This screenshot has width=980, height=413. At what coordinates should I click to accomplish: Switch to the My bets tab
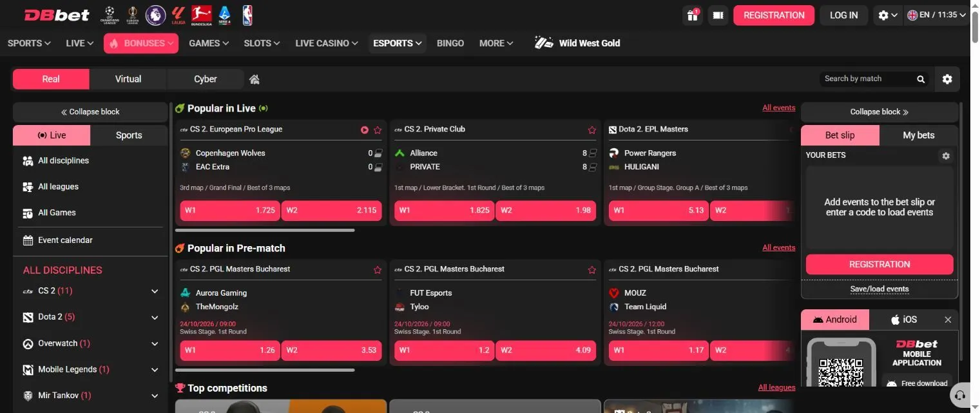click(x=919, y=135)
